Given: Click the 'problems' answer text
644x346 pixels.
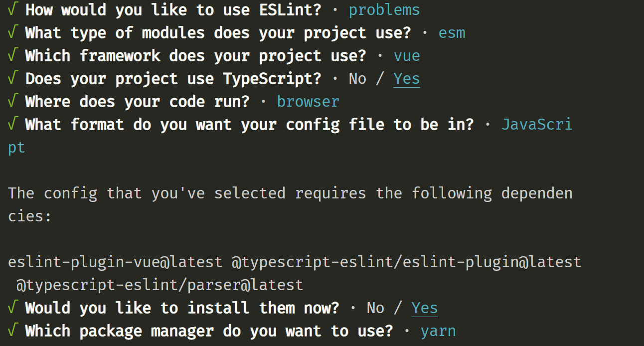Looking at the screenshot, I should (384, 10).
